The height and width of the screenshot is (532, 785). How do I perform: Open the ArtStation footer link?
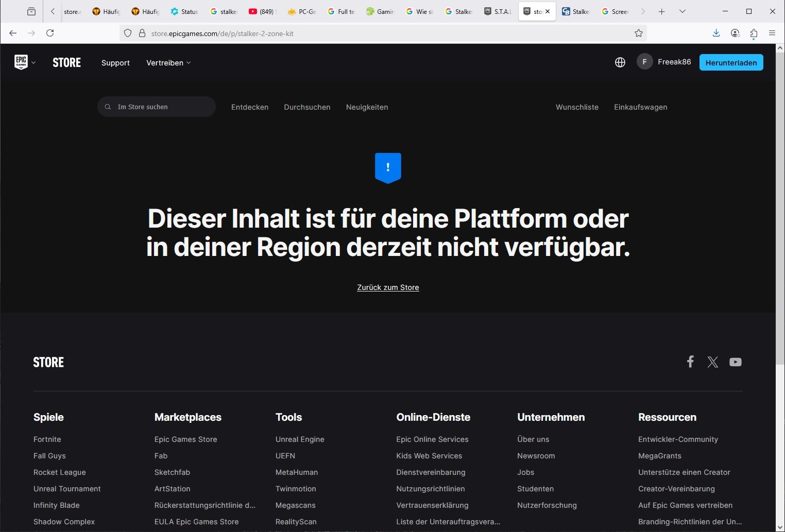[x=173, y=489]
